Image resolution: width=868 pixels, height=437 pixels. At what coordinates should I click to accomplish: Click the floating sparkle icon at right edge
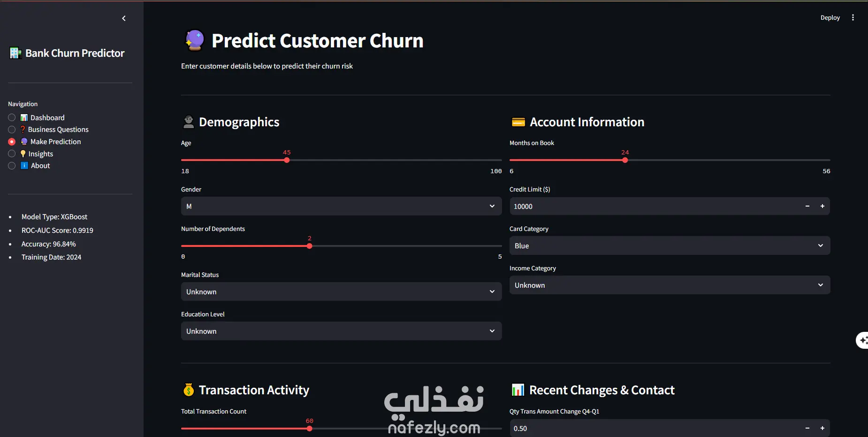coord(862,340)
